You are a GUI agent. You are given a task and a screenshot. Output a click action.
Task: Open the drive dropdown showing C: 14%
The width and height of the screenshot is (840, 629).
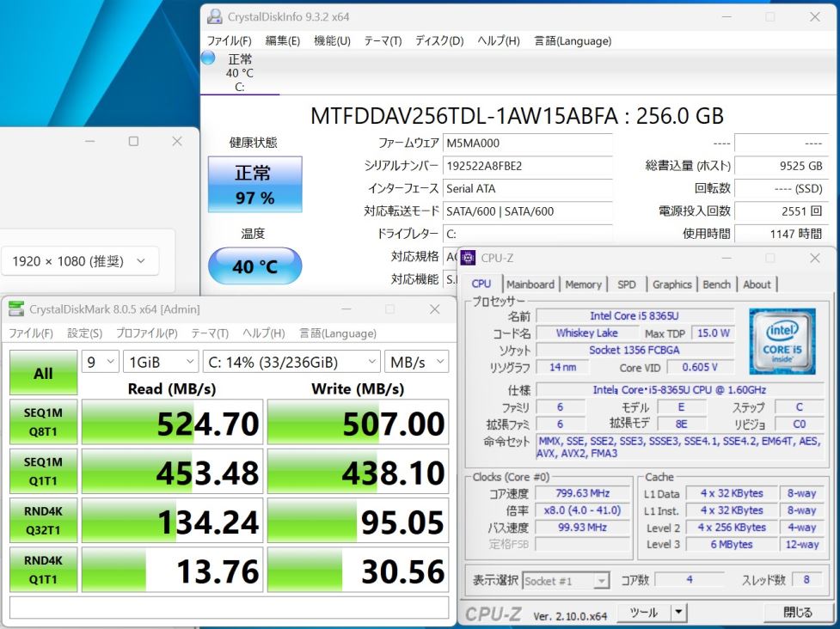point(291,362)
